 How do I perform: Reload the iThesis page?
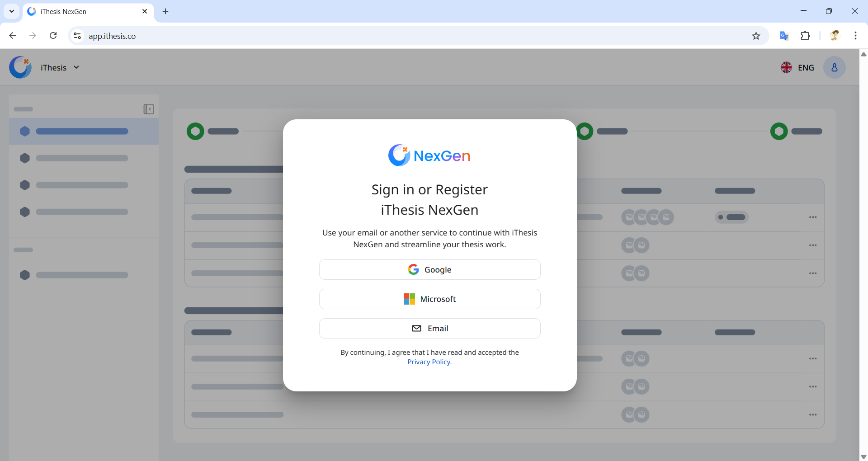coord(53,36)
